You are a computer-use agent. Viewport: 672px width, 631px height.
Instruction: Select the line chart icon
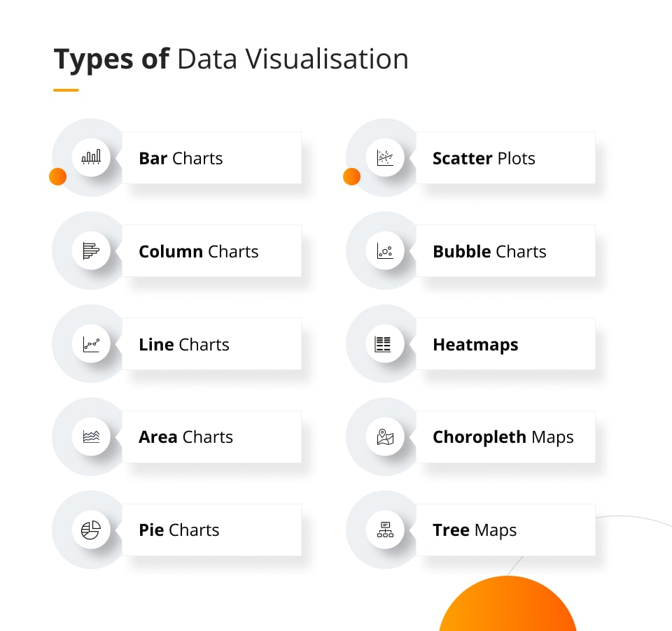point(91,343)
